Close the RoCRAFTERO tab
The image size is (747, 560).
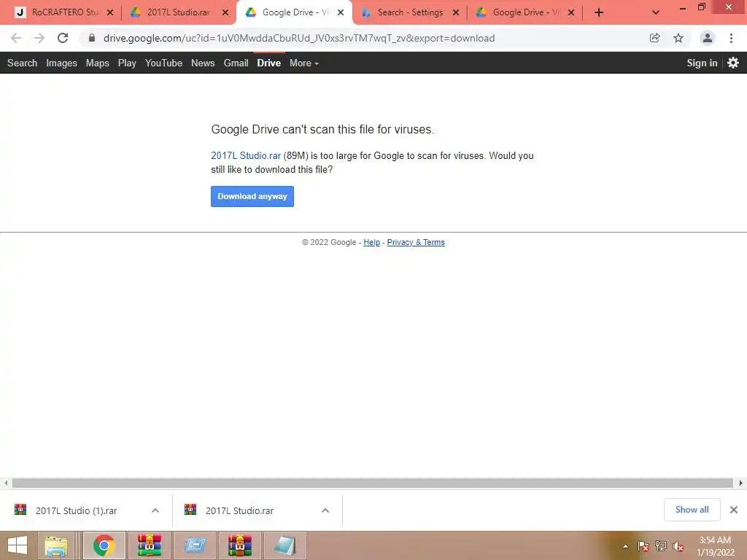click(110, 12)
